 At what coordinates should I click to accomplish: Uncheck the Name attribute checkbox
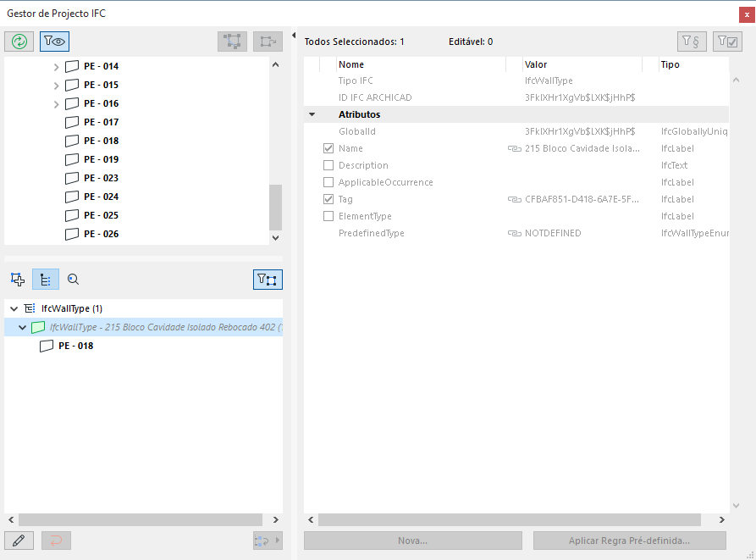pos(328,148)
